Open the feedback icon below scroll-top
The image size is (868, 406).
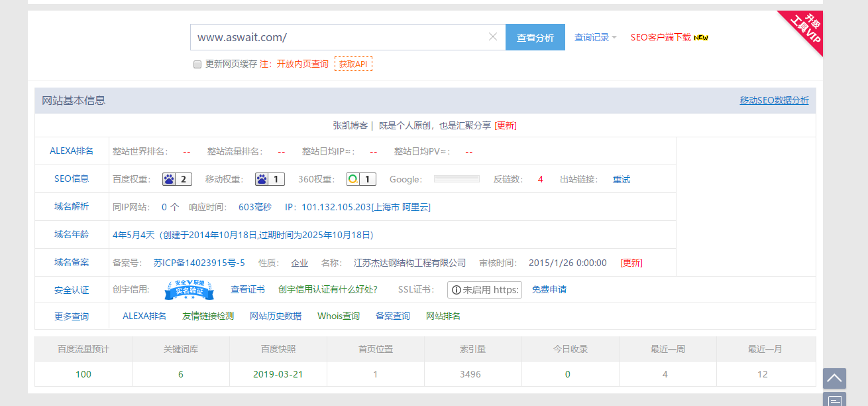834,400
